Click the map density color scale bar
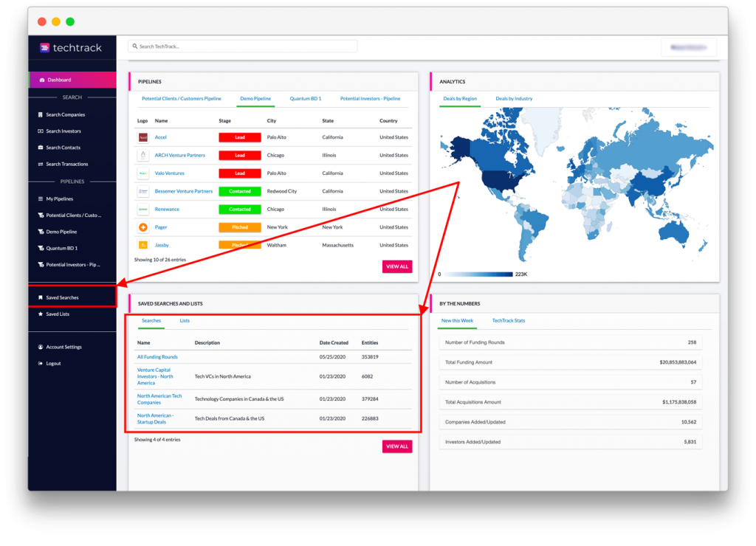This screenshot has width=756, height=546. pos(478,274)
